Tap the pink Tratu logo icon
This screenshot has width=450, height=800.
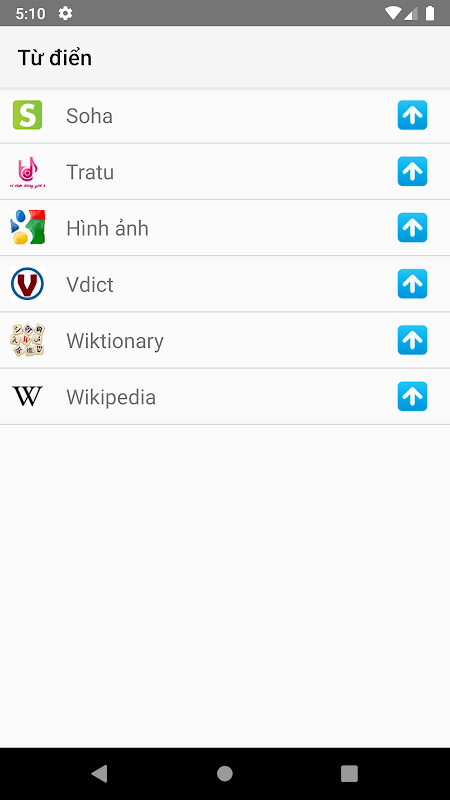click(x=27, y=172)
